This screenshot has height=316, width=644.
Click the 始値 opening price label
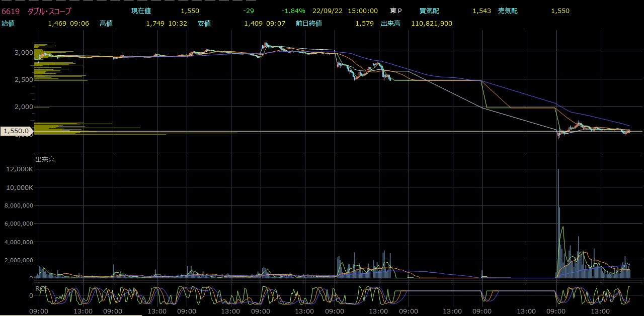(x=8, y=24)
